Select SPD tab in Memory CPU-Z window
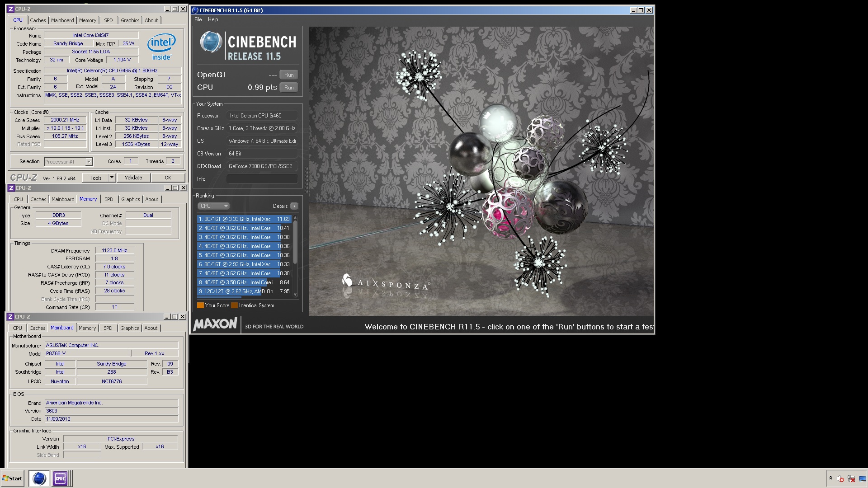 [109, 199]
